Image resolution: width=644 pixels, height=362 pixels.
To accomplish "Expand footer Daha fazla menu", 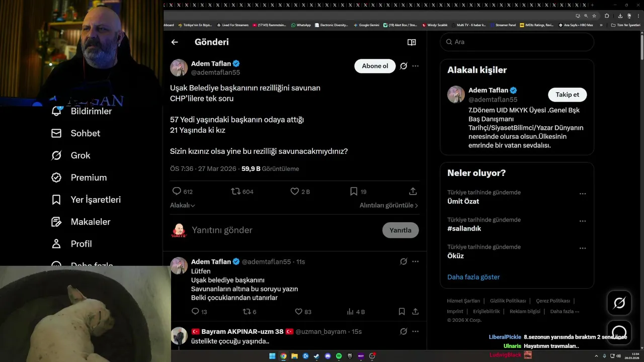I will click(565, 311).
